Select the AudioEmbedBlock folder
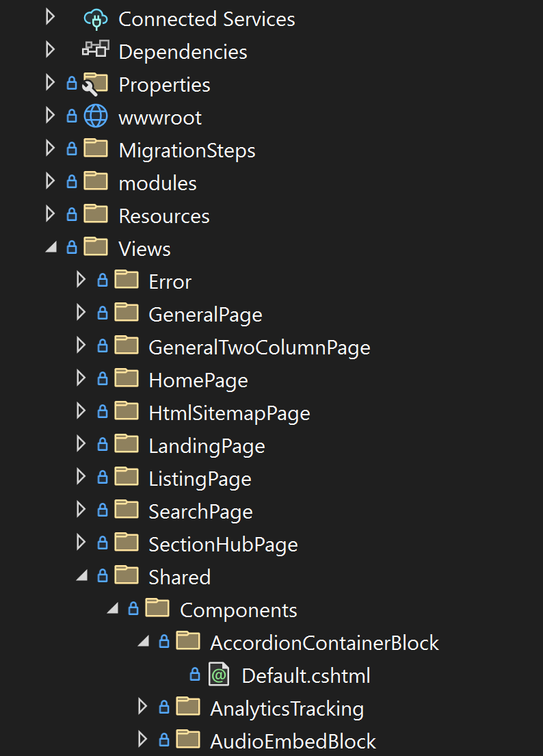543x756 pixels. coord(293,742)
